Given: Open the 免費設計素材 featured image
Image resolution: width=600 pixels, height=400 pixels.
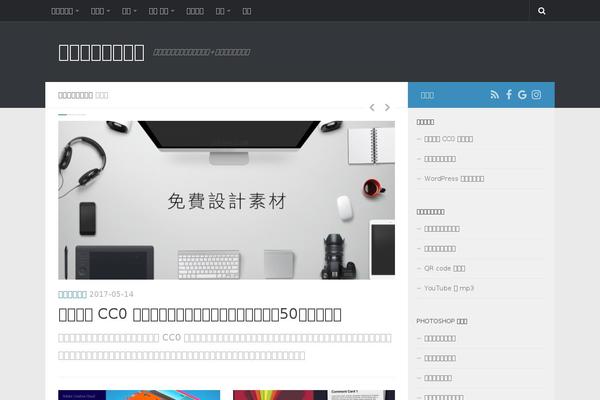Looking at the screenshot, I should pos(227,200).
